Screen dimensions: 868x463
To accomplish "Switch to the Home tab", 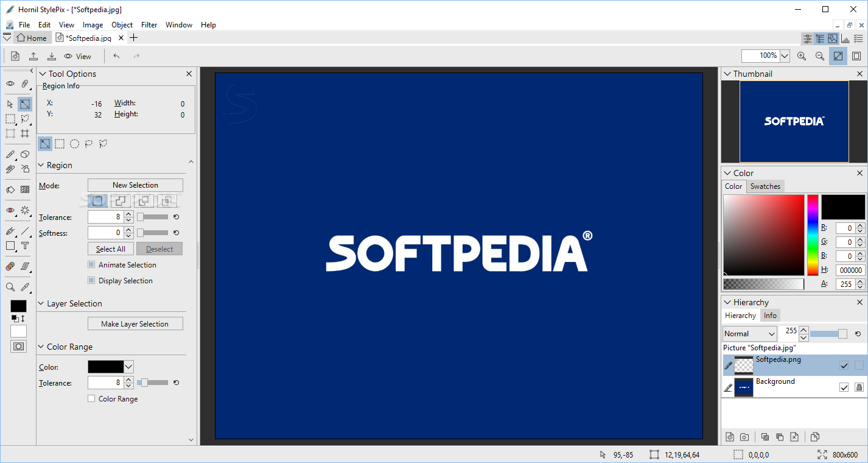I will coord(31,38).
